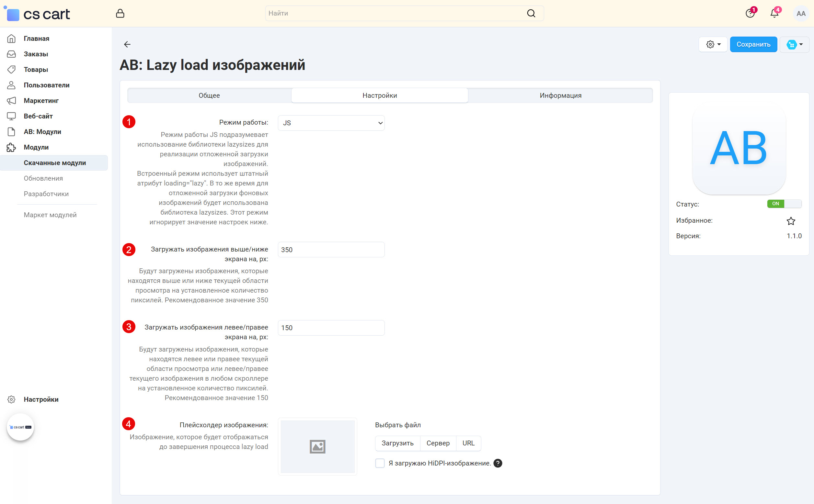Click the URL file source button
This screenshot has width=814, height=504.
click(468, 443)
